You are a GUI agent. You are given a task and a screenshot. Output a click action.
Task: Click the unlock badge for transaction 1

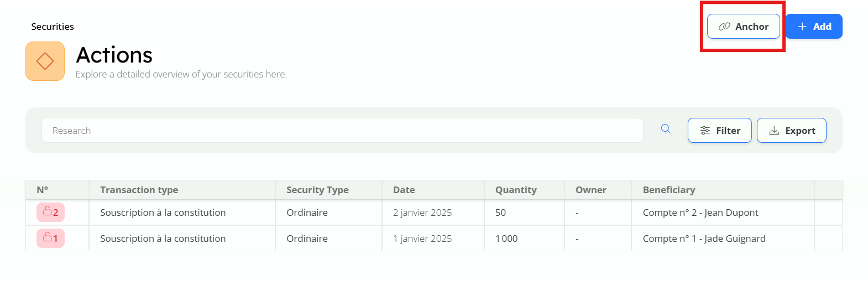coord(50,238)
